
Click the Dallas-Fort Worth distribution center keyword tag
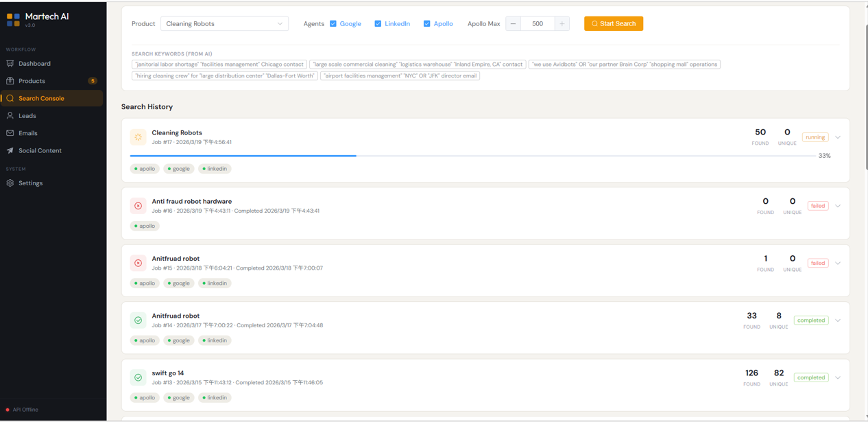[225, 76]
